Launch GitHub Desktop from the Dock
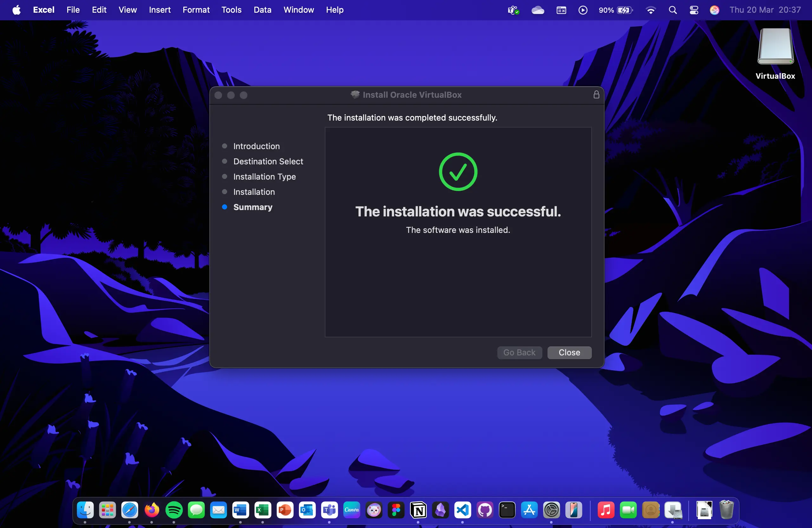This screenshot has width=812, height=528. pyautogui.click(x=485, y=510)
